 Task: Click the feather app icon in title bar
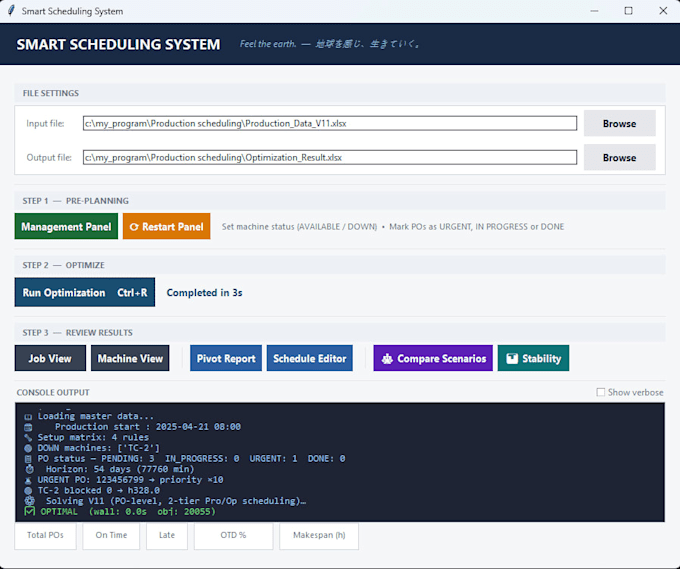click(x=11, y=11)
